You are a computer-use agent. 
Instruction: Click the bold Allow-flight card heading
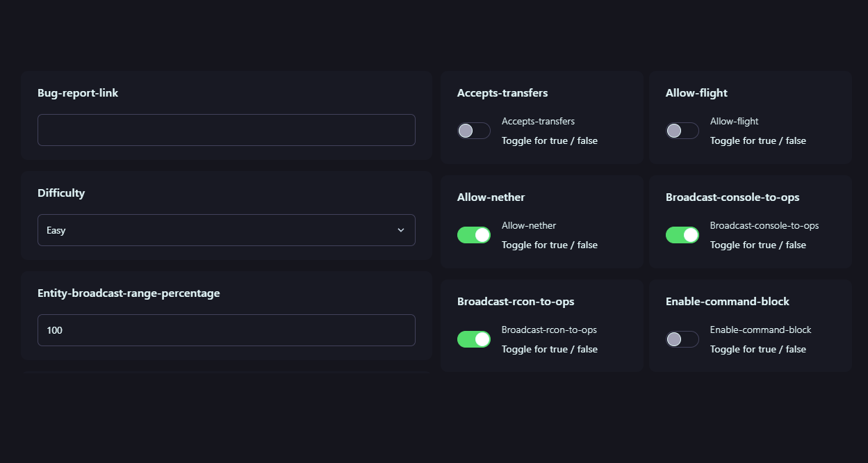point(696,93)
